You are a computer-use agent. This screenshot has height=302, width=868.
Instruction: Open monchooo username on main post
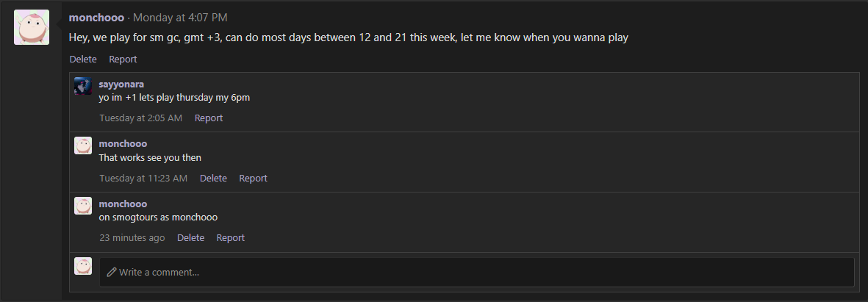(x=96, y=18)
